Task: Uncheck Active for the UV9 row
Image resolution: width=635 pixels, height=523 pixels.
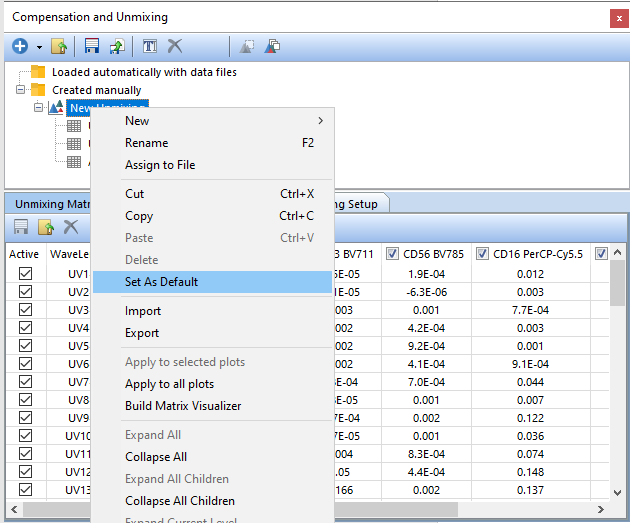Action: [x=26, y=418]
